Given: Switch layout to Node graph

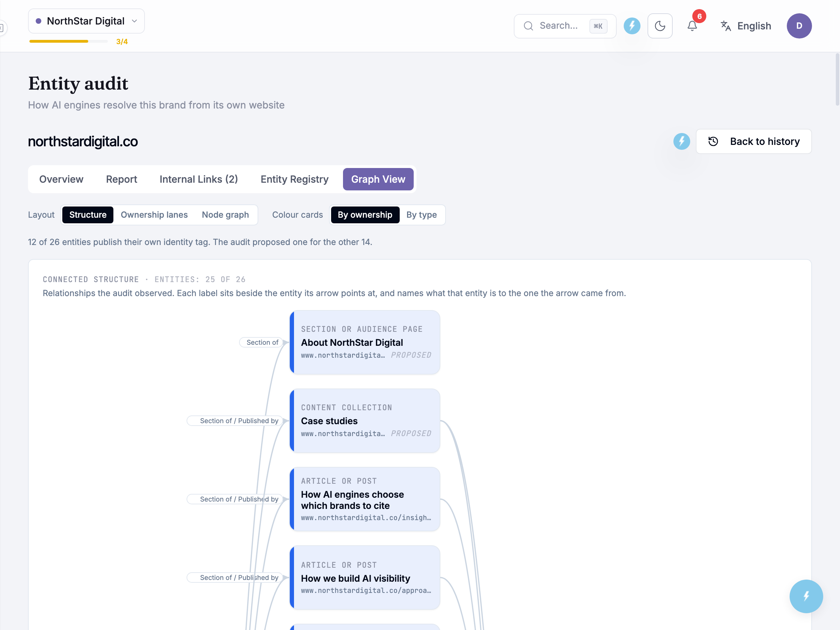Looking at the screenshot, I should 225,215.
